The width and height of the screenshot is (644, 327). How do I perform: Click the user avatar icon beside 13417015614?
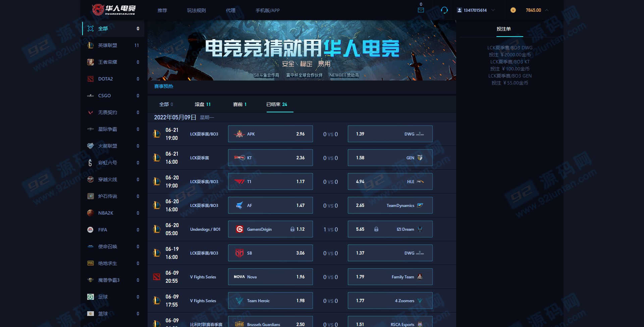[459, 10]
